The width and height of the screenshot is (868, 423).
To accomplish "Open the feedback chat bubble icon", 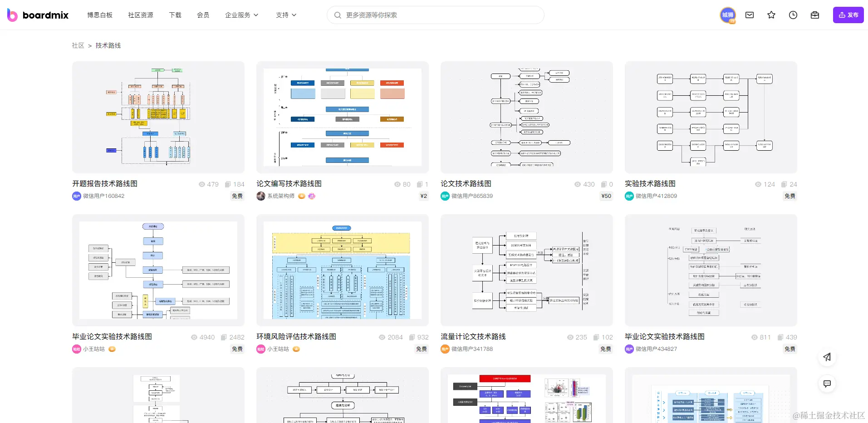I will [827, 384].
